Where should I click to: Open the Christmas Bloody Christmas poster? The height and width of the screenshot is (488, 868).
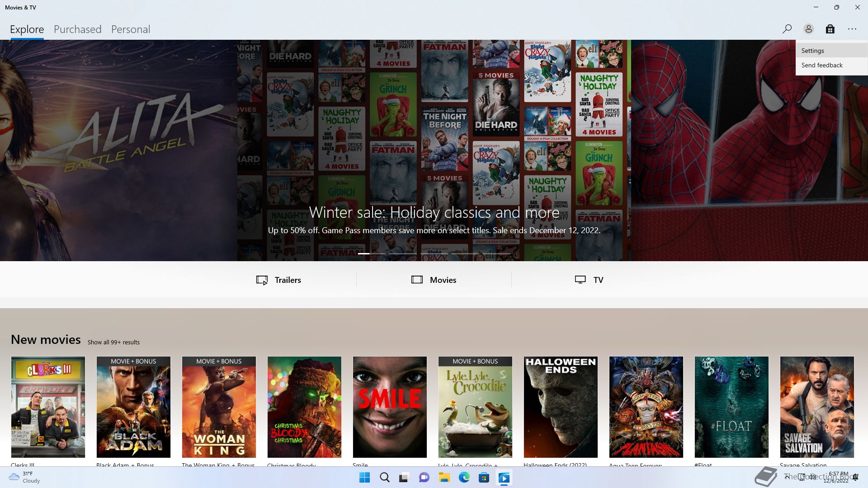pyautogui.click(x=304, y=407)
